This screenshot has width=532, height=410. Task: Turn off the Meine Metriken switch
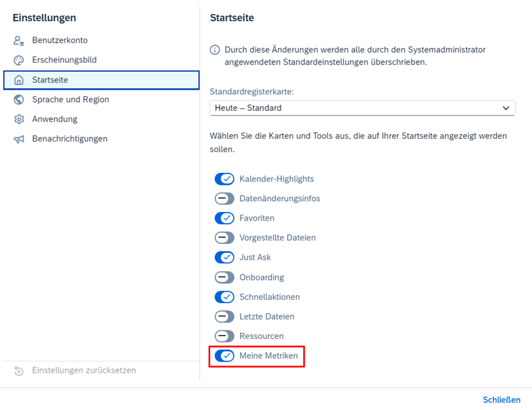pos(225,356)
